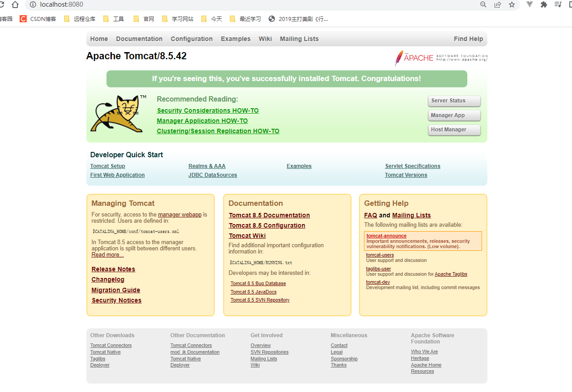Open the tomcat-dev mailing list link
The image size is (572, 392).
coord(378,282)
